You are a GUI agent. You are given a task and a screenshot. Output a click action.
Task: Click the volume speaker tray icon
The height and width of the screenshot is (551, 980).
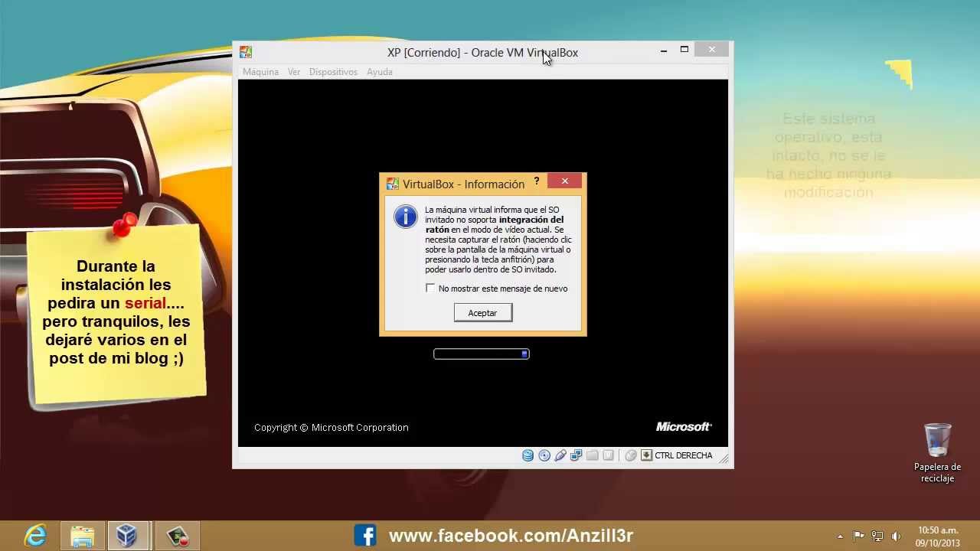click(x=897, y=536)
